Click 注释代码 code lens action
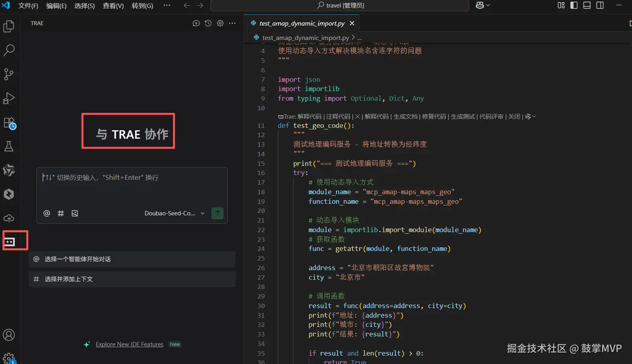 click(x=338, y=117)
